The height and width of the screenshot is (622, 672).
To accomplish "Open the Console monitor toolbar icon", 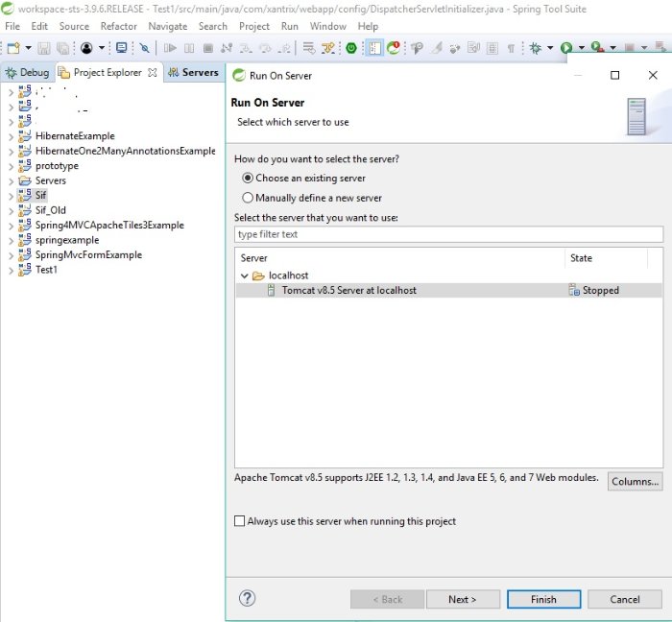I will click(x=122, y=48).
